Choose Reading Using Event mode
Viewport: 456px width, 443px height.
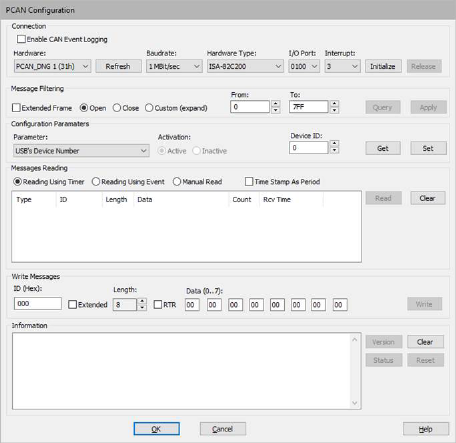click(96, 182)
